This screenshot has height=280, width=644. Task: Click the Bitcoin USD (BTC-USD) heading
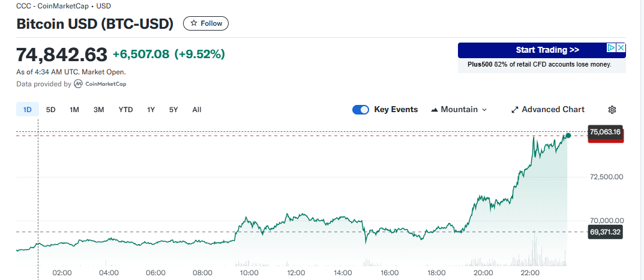[94, 24]
